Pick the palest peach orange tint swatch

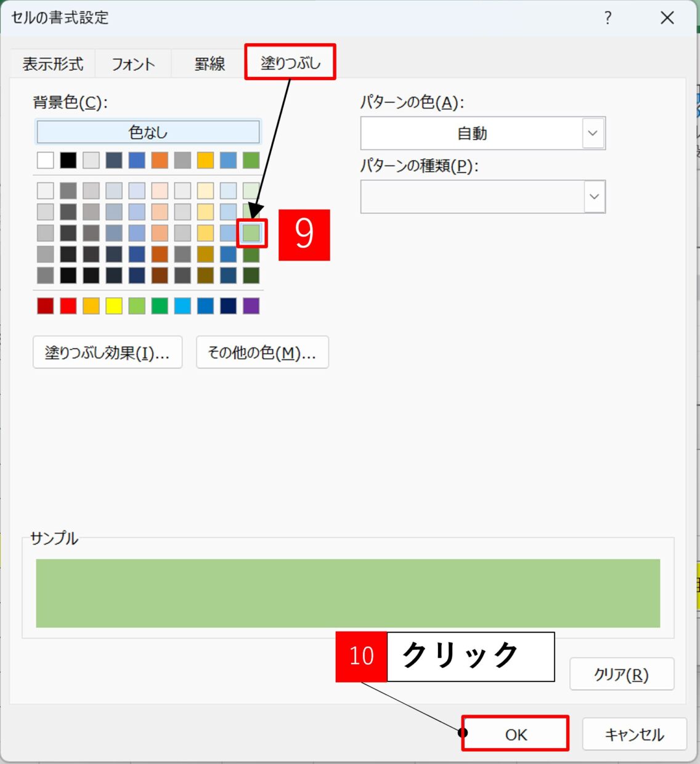point(160,190)
